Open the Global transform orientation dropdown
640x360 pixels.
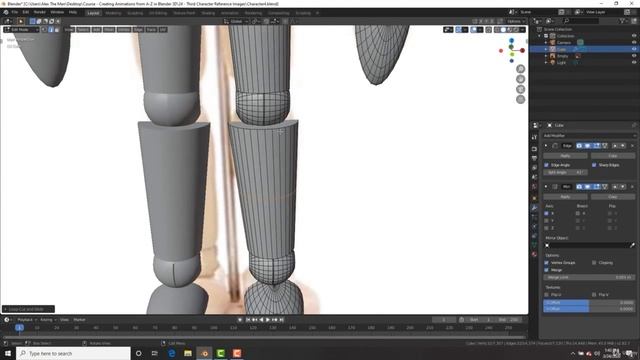[x=236, y=21]
